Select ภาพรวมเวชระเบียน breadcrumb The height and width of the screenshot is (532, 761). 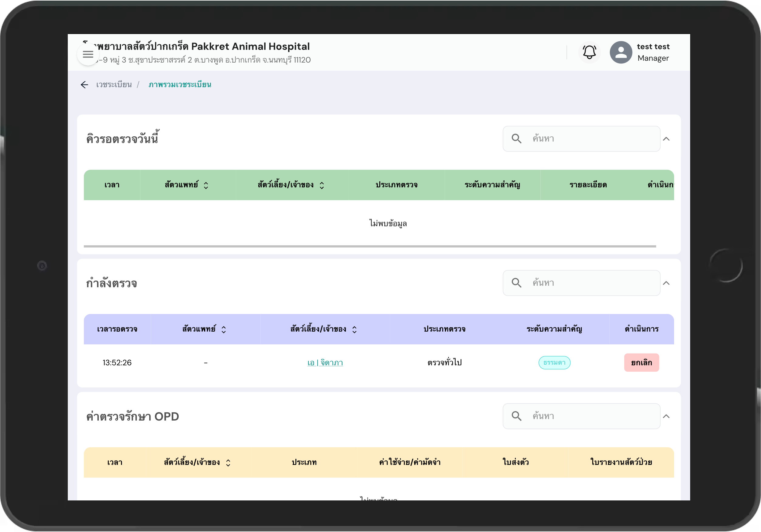pos(180,85)
